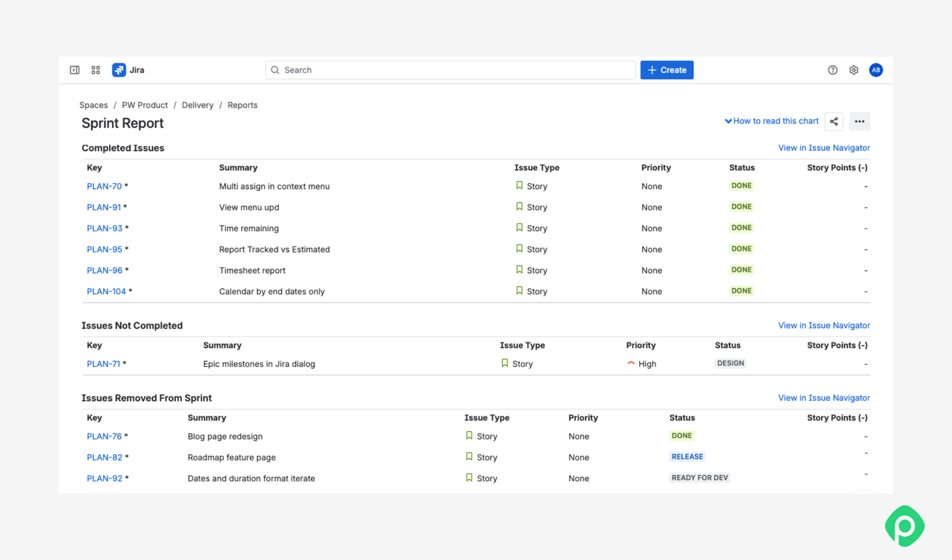Expand How to read this chart
Image resolution: width=952 pixels, height=560 pixels.
[x=772, y=121]
